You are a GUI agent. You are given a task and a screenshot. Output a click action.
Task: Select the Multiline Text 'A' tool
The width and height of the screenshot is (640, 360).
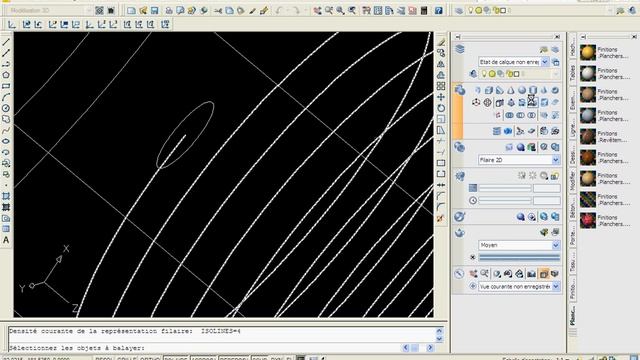pyautogui.click(x=6, y=240)
